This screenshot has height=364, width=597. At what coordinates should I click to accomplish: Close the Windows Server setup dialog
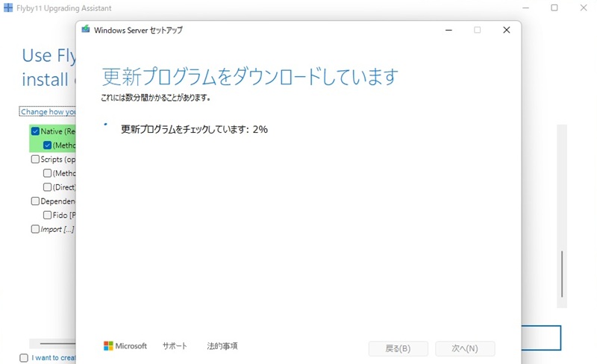(x=506, y=30)
